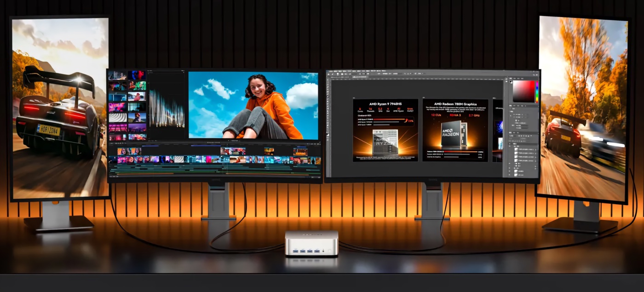Toggle eye visibility of the bottom layer
This screenshot has height=292, width=644.
[511, 175]
